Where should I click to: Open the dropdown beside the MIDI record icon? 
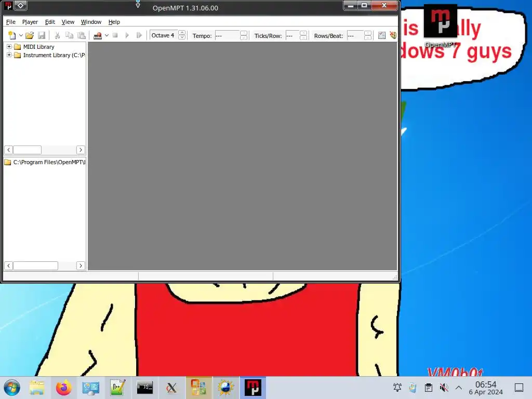point(107,35)
